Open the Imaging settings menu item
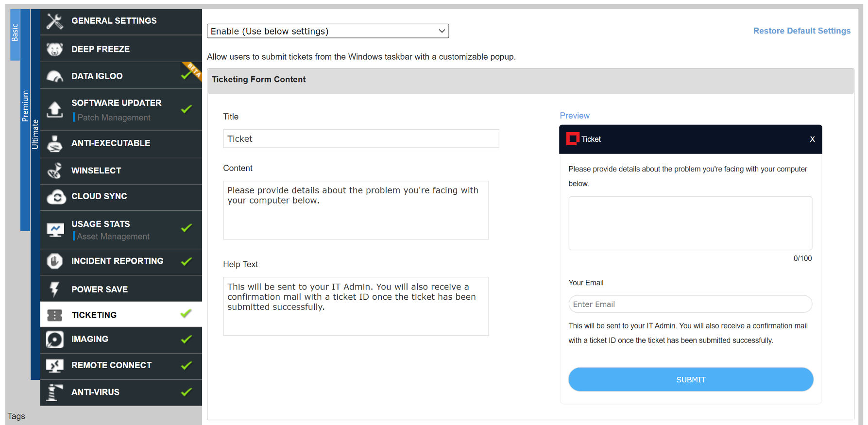The width and height of the screenshot is (868, 425). [x=90, y=339]
